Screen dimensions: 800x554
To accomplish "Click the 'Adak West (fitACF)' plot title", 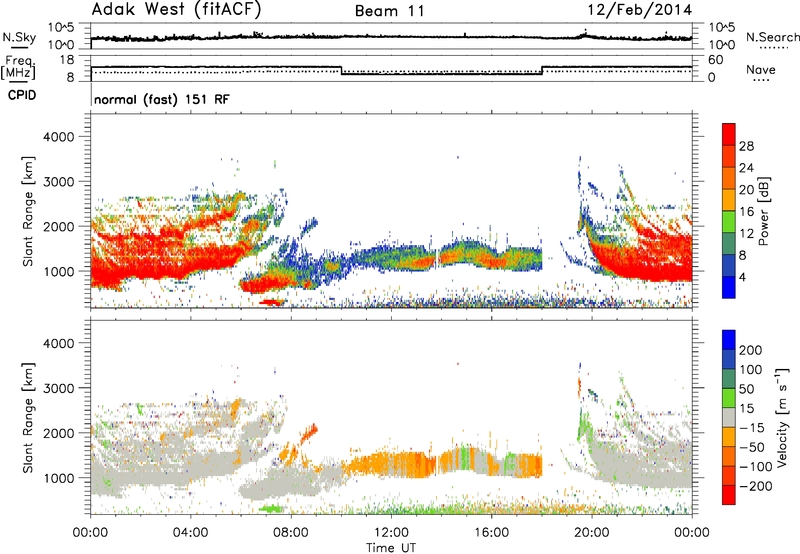I will click(x=176, y=10).
